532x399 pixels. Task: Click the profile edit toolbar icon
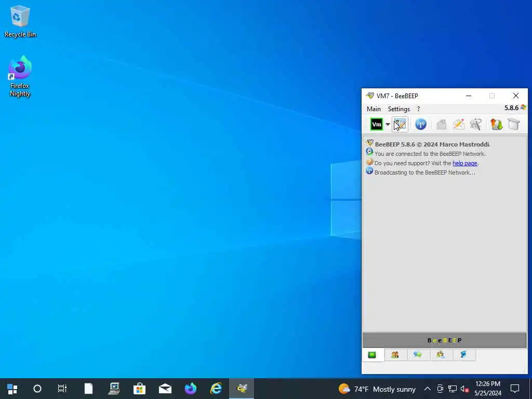click(400, 124)
